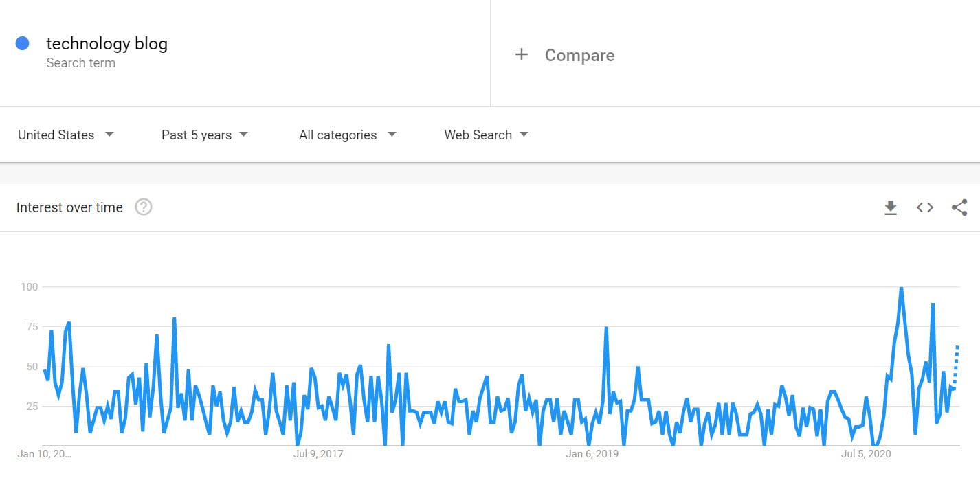This screenshot has width=980, height=489.
Task: Click the blue dot beside technology blog
Action: pyautogui.click(x=23, y=43)
